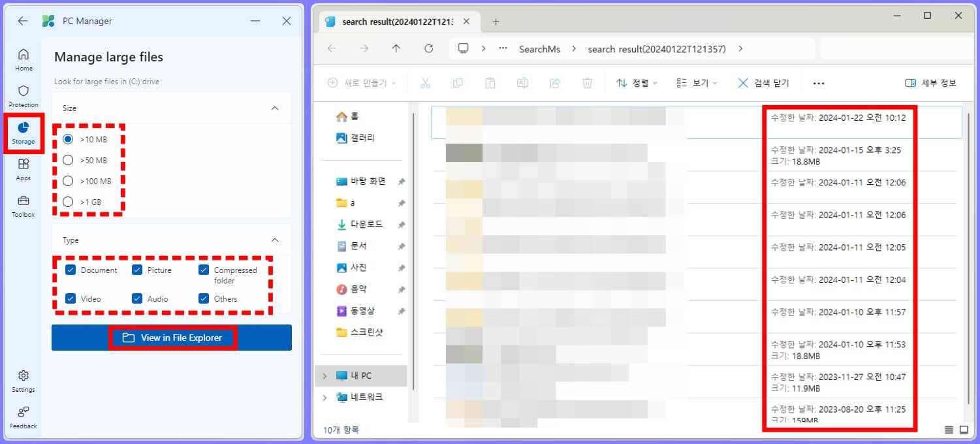Open the Toolbox section in PC Manager
The height and width of the screenshot is (444, 980).
coord(23,206)
